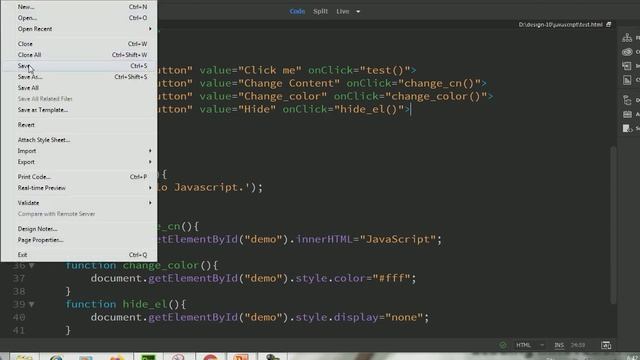Click the hide_el function name on line 39
Image resolution: width=640 pixels, height=360 pixels.
pos(144,304)
